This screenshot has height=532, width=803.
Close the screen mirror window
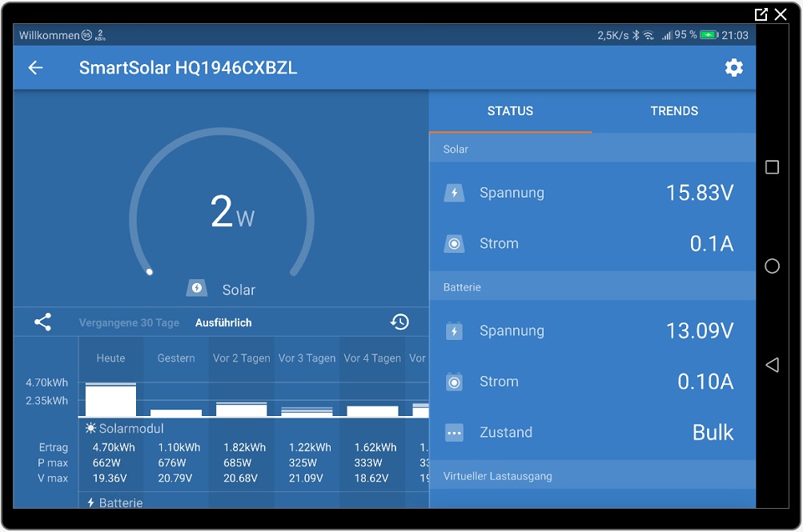[x=781, y=14]
